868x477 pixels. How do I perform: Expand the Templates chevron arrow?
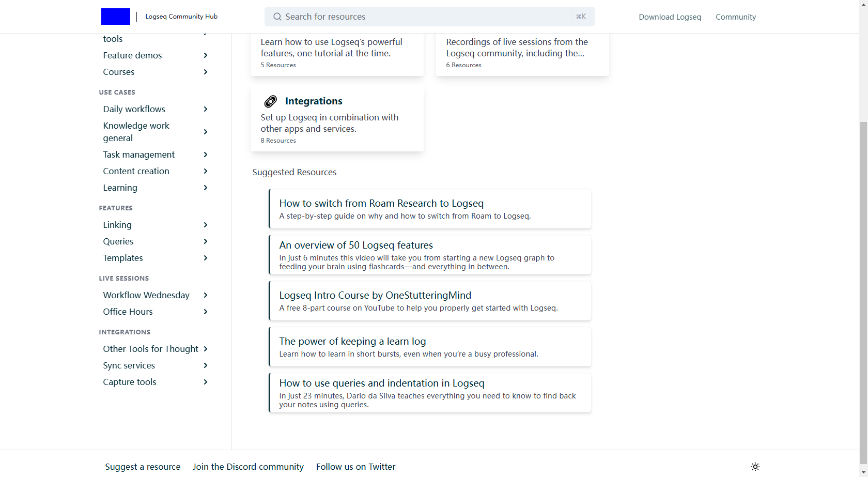(x=206, y=258)
